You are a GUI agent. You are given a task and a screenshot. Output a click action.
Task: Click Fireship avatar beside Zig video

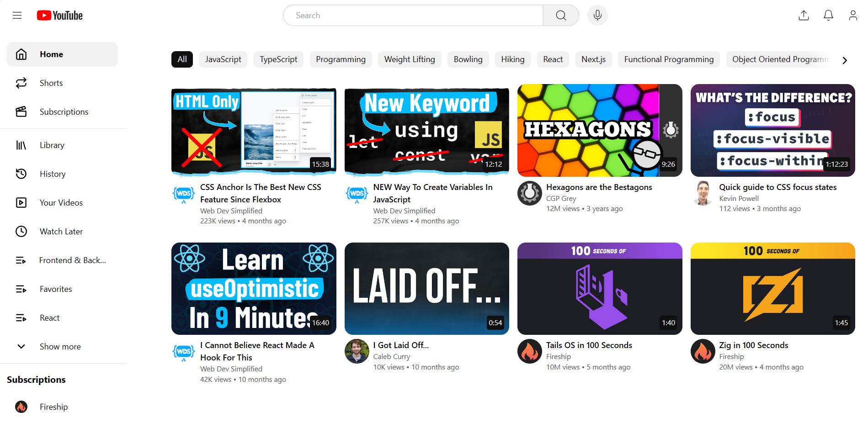pos(703,352)
